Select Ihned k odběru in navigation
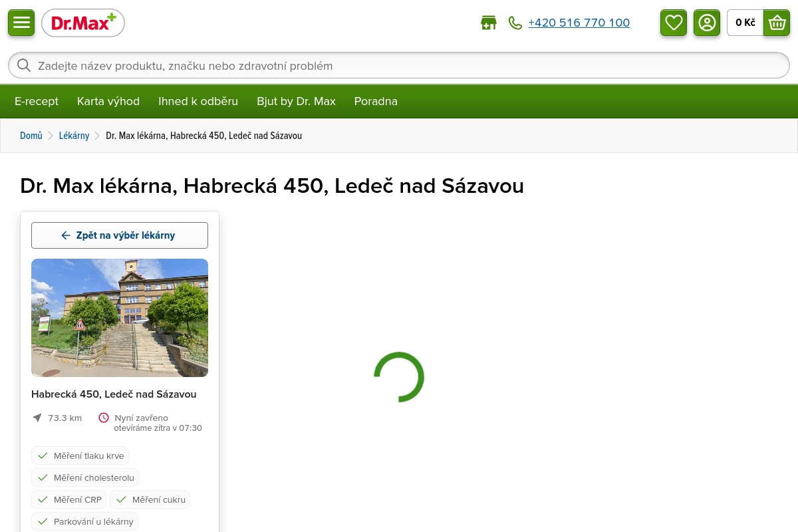Viewport: 798px width, 532px height. 198,101
